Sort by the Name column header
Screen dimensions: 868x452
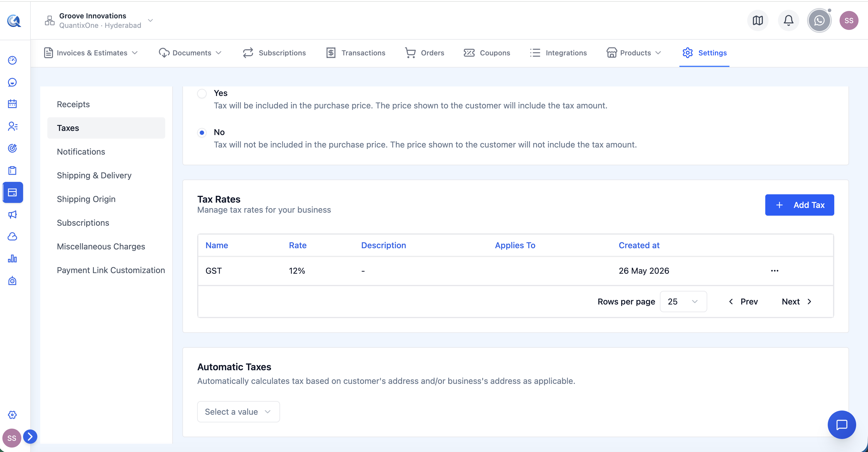click(217, 245)
